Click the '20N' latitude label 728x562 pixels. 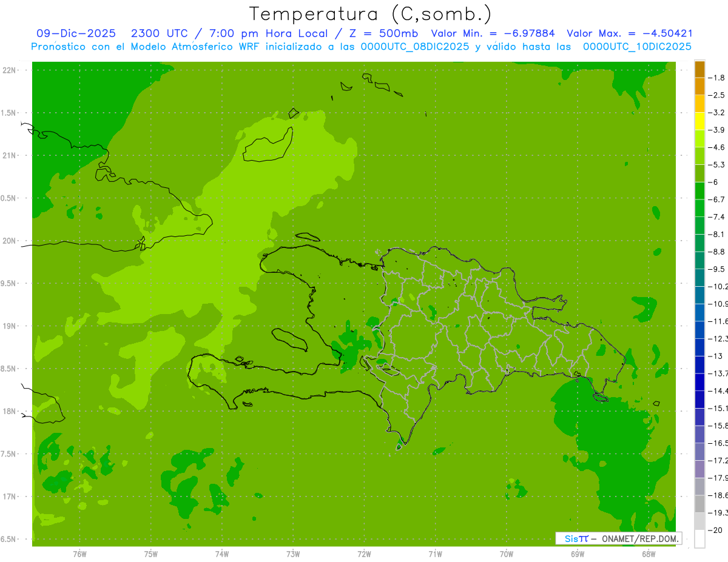pyautogui.click(x=9, y=241)
